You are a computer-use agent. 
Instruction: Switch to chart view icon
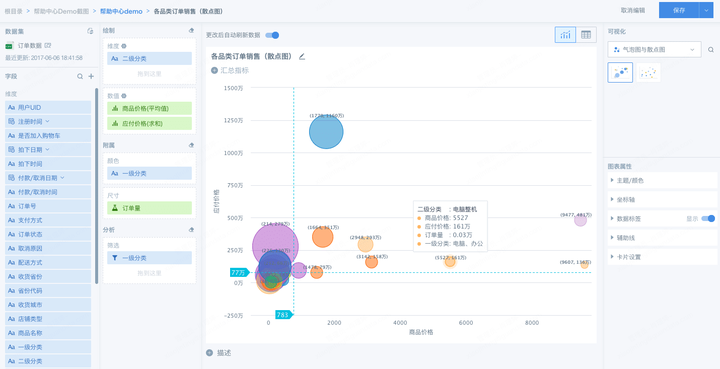(565, 35)
